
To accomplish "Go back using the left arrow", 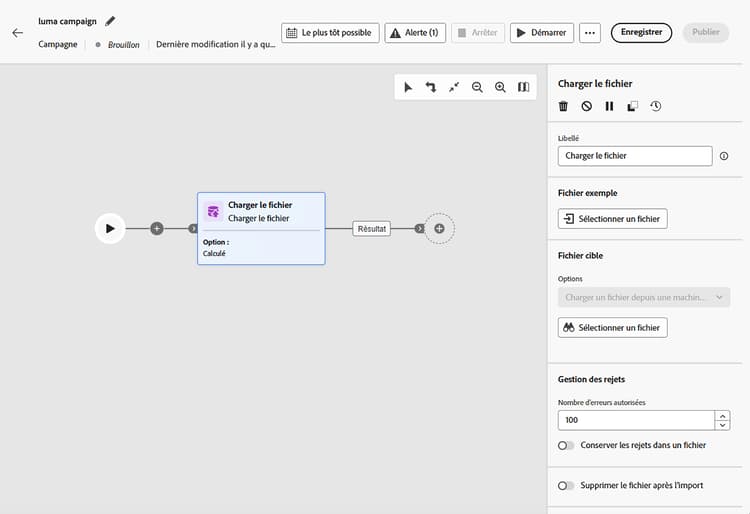I will coord(18,33).
